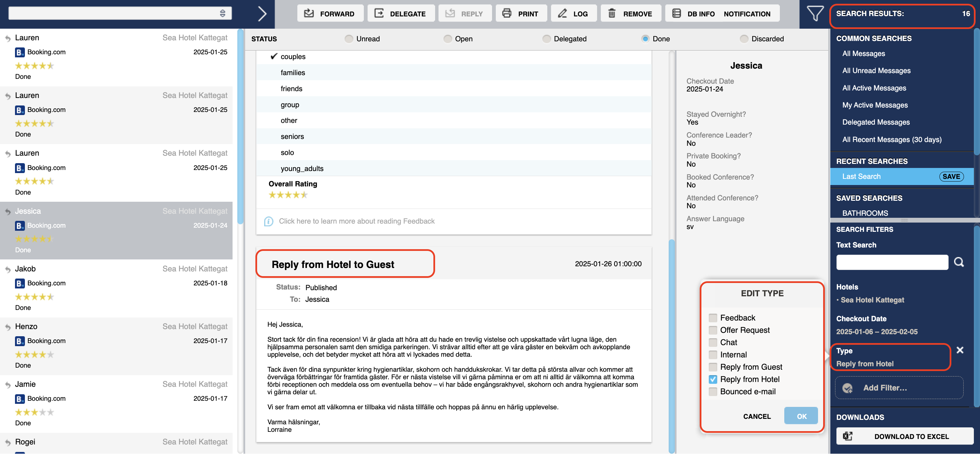
Task: Click the DB Info database icon
Action: point(677,13)
